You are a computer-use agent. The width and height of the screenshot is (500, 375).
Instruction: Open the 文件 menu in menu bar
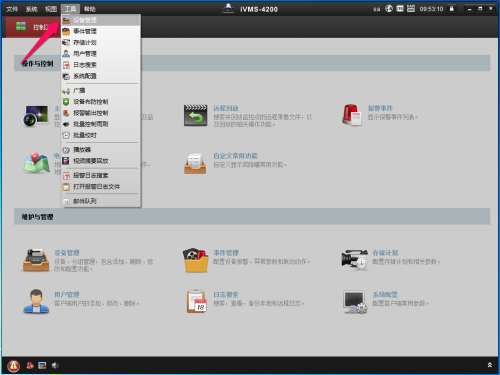12,9
